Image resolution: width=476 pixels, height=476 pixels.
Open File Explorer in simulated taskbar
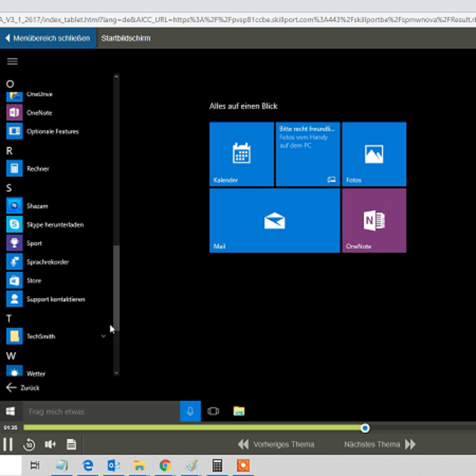(x=239, y=411)
